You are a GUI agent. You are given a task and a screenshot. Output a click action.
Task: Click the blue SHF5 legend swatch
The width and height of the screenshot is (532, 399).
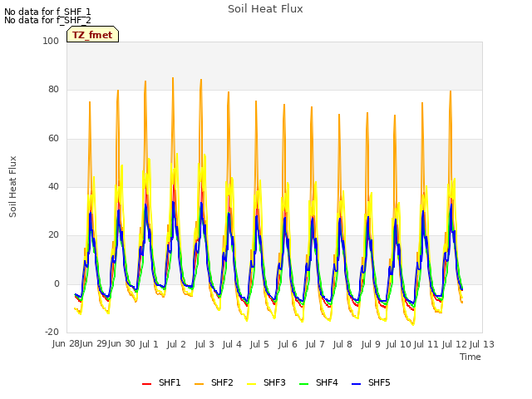(357, 384)
